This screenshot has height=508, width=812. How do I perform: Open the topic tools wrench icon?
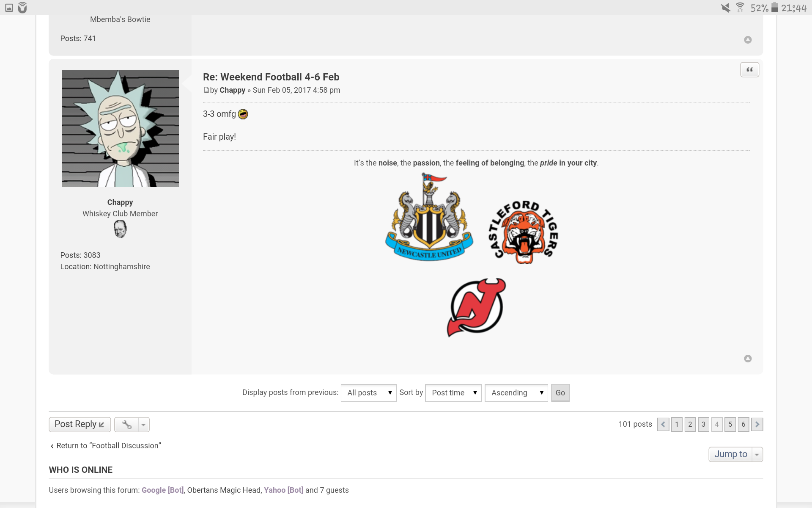click(x=126, y=425)
